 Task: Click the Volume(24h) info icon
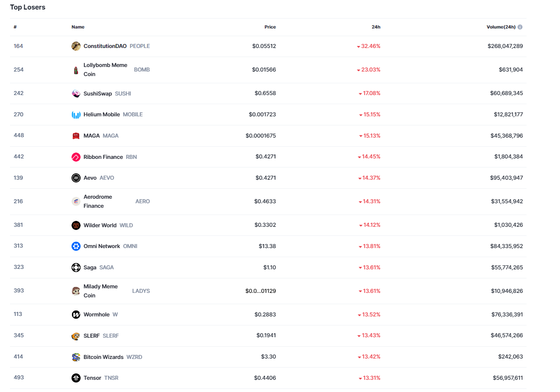coord(520,27)
